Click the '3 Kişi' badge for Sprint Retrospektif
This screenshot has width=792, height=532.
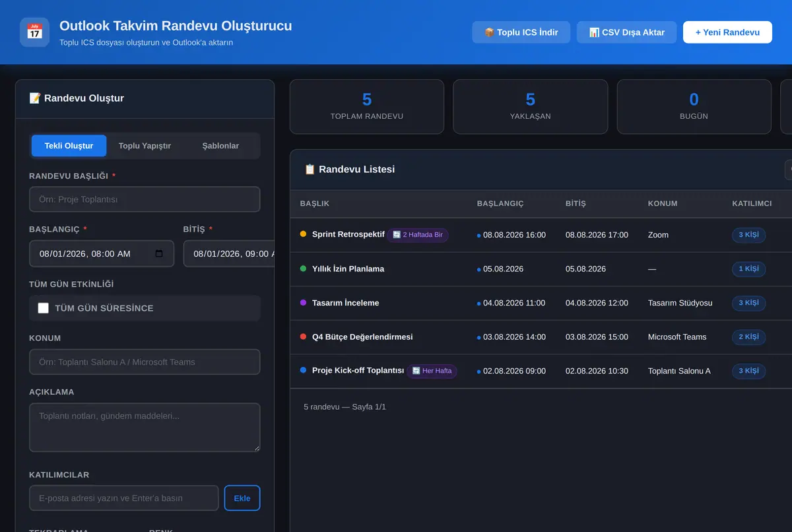point(748,235)
